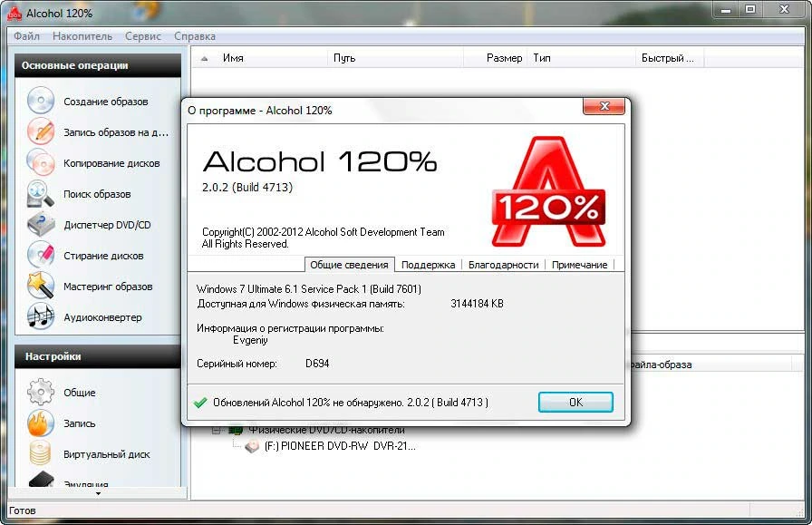Click the Запись settings flame icon
Screen dimensions: 812x525
tap(41, 423)
